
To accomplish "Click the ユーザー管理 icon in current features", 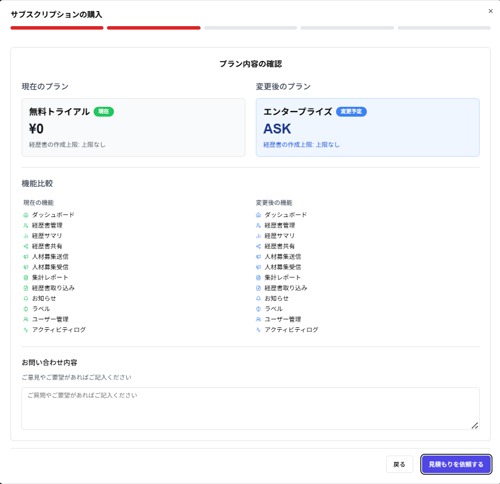I will pyautogui.click(x=26, y=319).
